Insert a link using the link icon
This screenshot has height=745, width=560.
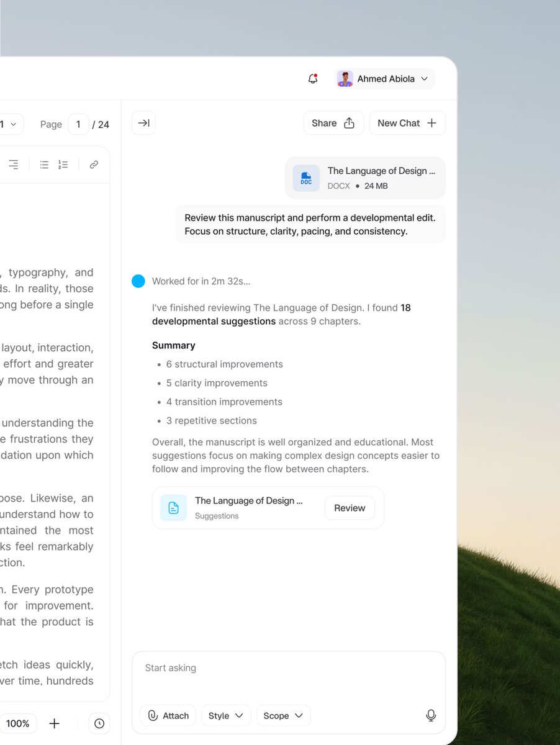(94, 165)
